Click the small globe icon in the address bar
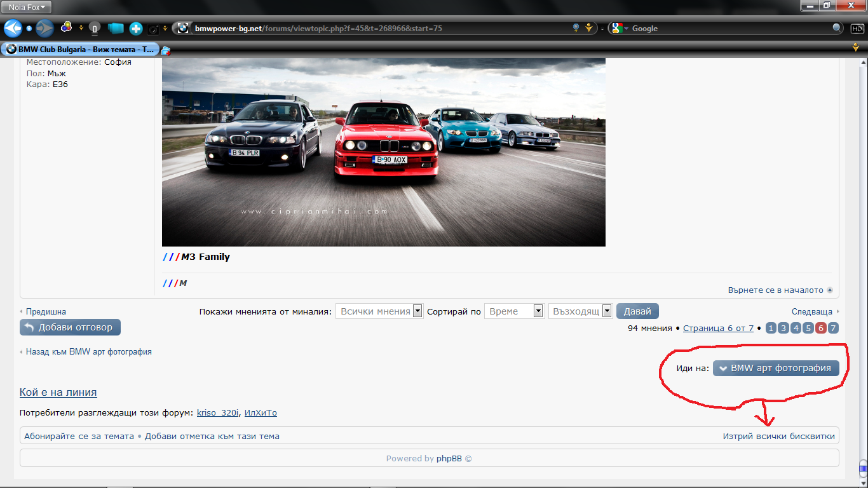The width and height of the screenshot is (868, 488). tap(576, 28)
